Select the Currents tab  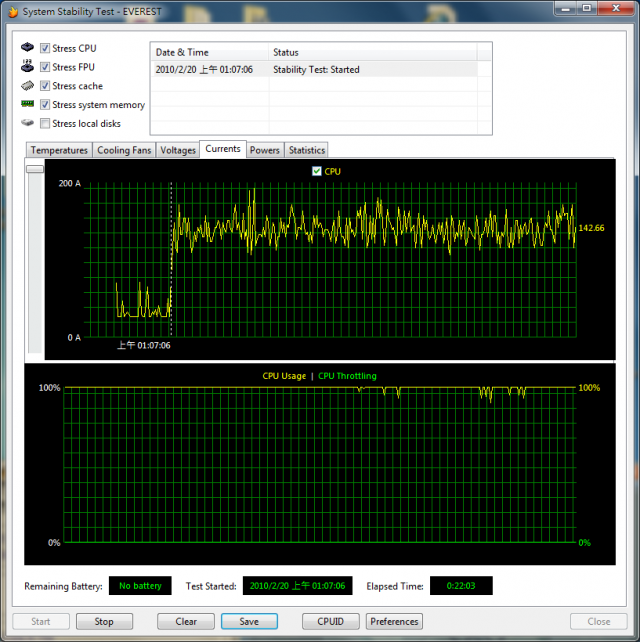(223, 149)
